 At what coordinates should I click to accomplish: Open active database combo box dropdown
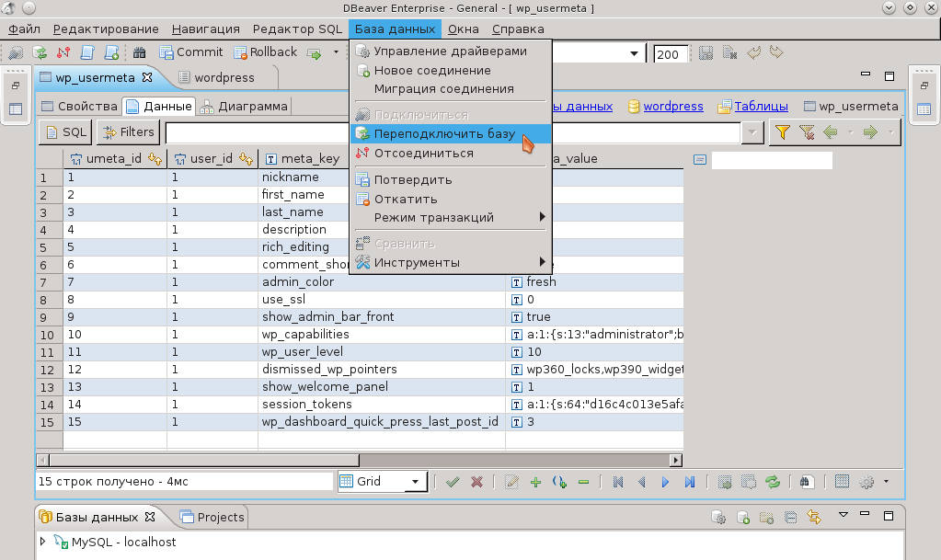634,53
